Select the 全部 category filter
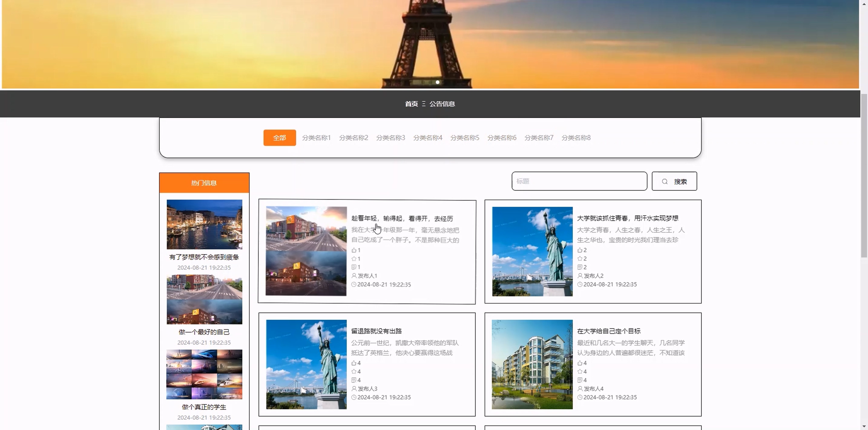This screenshot has width=868, height=430. pos(279,138)
